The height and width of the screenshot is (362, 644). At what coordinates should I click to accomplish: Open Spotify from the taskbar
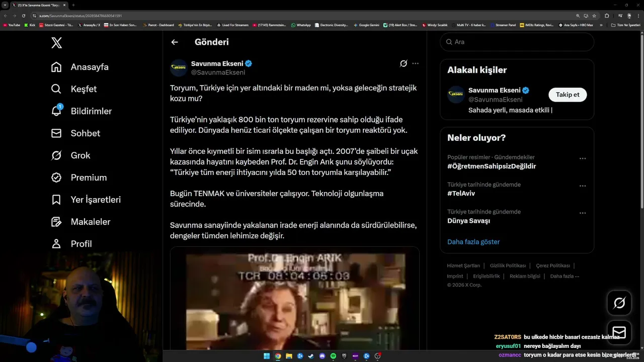point(333,356)
